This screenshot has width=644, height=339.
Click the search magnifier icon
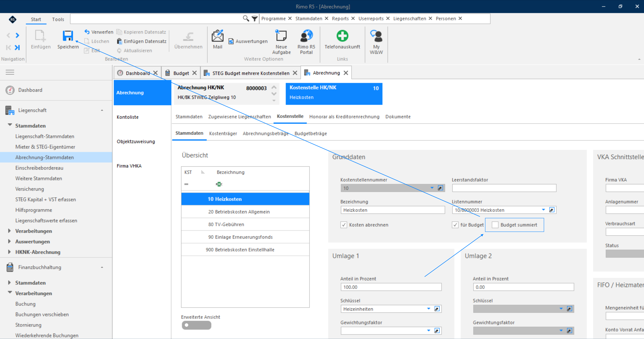(x=246, y=19)
